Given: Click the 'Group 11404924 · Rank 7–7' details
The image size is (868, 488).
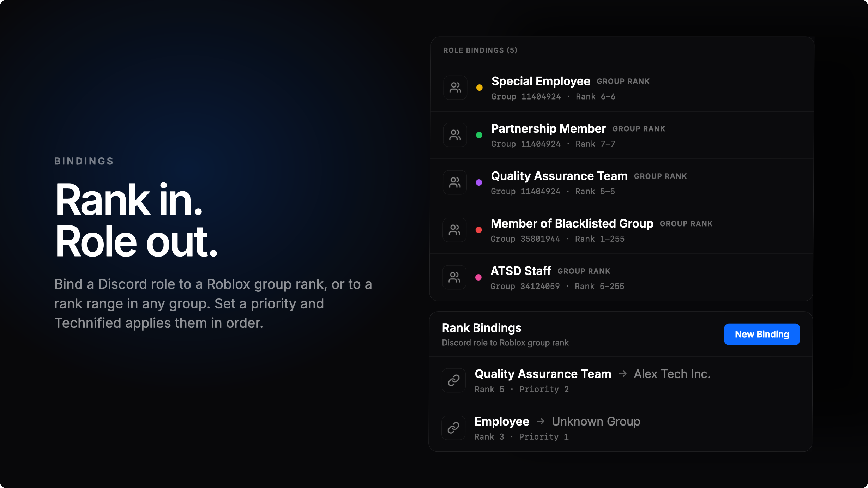Looking at the screenshot, I should (x=553, y=144).
